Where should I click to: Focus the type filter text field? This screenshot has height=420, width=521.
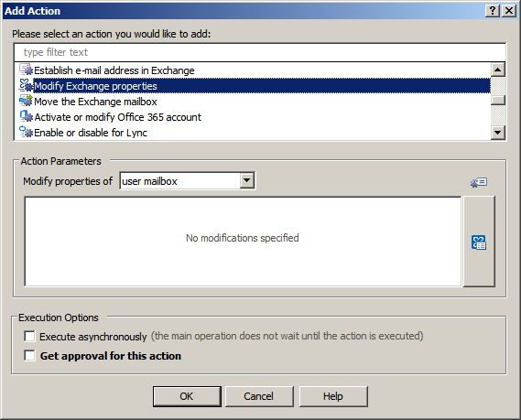pyautogui.click(x=260, y=52)
